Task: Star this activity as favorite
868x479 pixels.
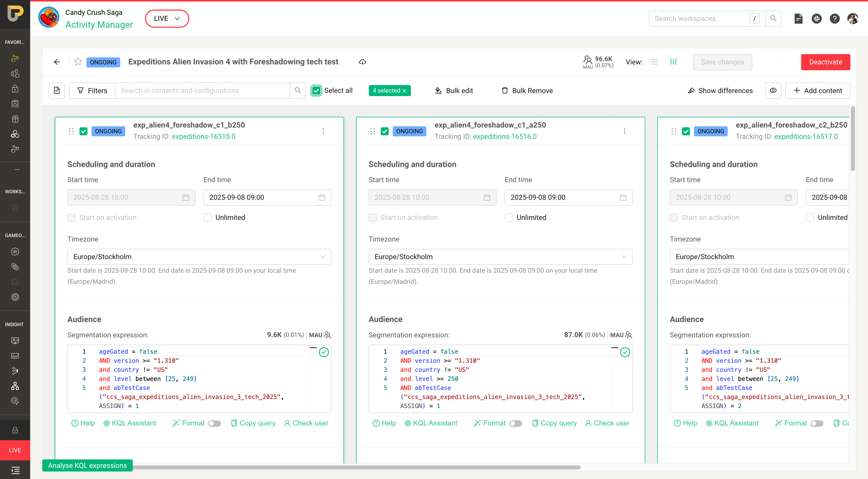Action: click(x=78, y=62)
